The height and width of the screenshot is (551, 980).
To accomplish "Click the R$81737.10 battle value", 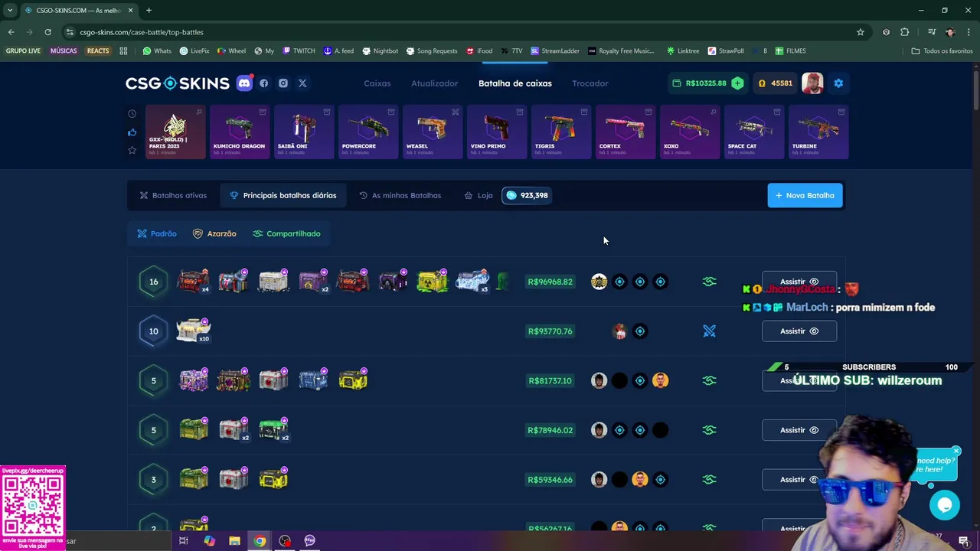I will [550, 380].
